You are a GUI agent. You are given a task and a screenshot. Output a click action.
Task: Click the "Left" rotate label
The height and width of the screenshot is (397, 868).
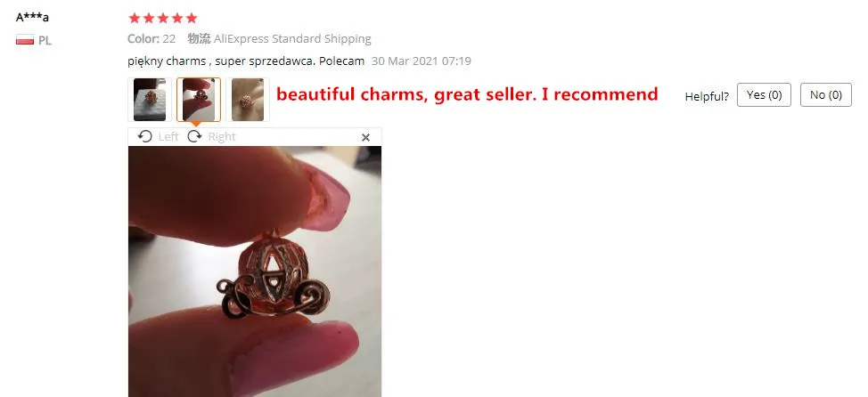click(168, 136)
